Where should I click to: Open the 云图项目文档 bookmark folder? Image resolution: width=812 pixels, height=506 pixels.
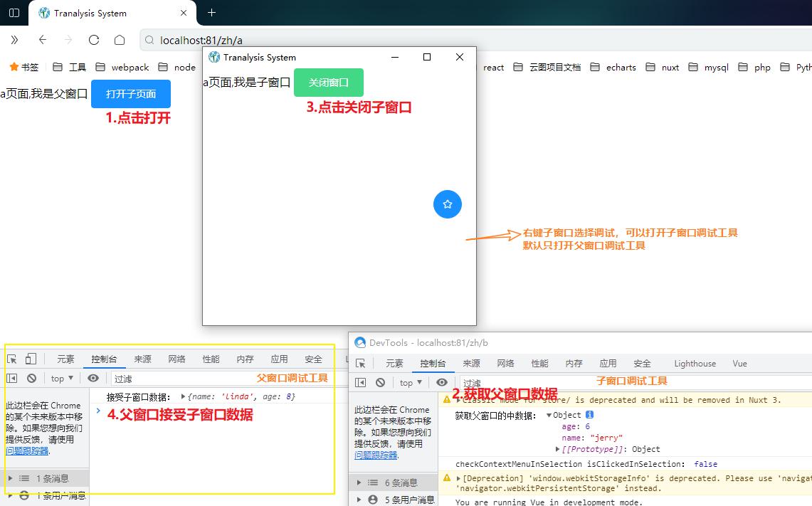[547, 68]
